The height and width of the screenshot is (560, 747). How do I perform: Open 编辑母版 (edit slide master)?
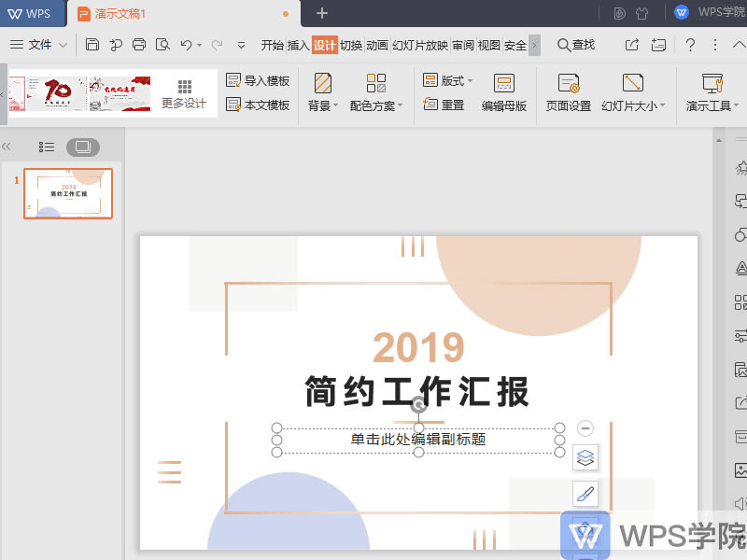pos(504,93)
